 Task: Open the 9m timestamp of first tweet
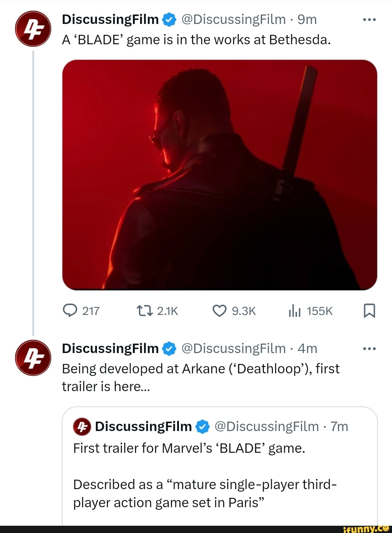[x=307, y=19]
